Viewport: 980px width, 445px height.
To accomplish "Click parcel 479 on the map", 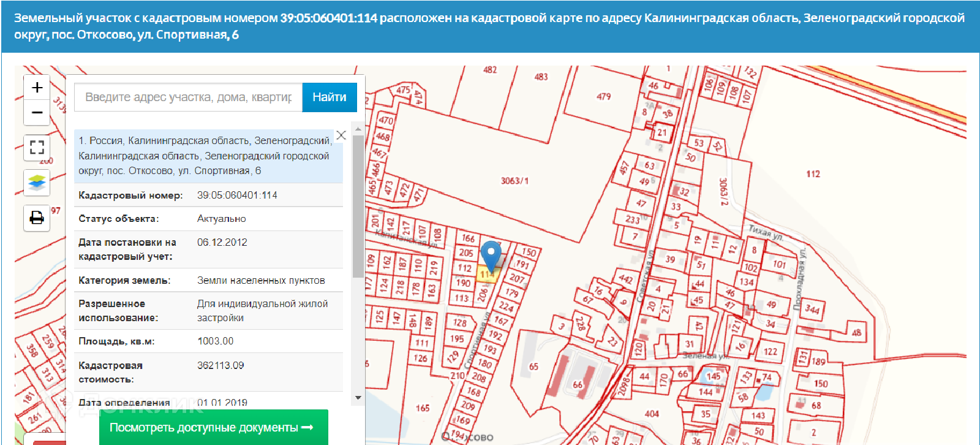I will [x=603, y=96].
